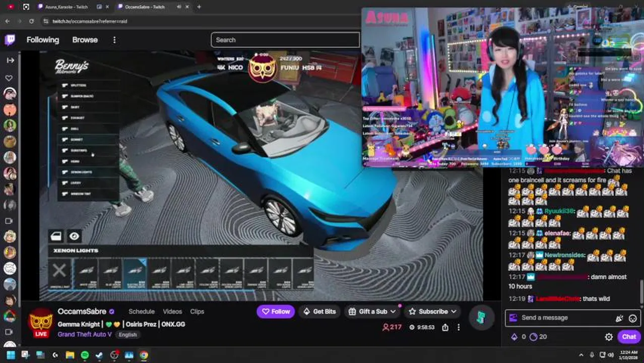
Task: Open the Windows Start menu
Action: tap(11, 355)
